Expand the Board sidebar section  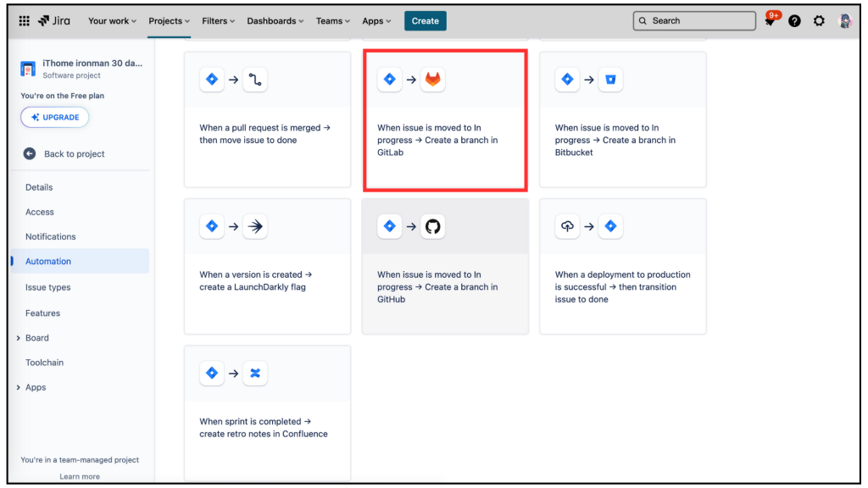19,338
